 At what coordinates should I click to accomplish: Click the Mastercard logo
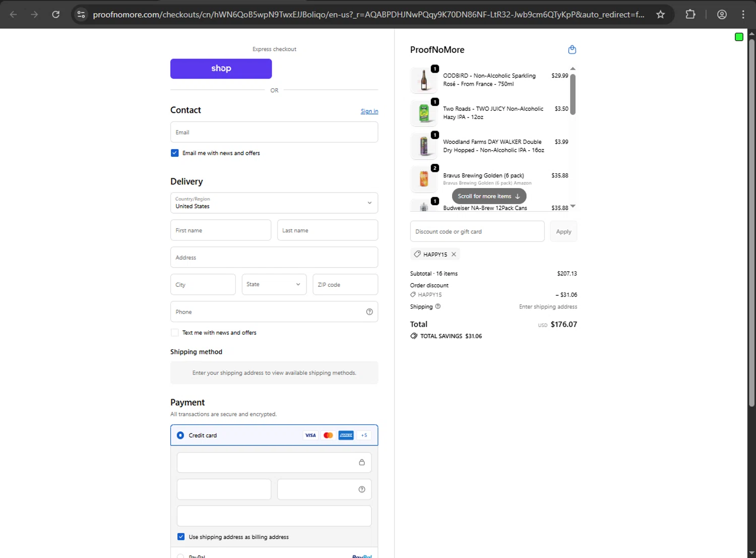[328, 435]
